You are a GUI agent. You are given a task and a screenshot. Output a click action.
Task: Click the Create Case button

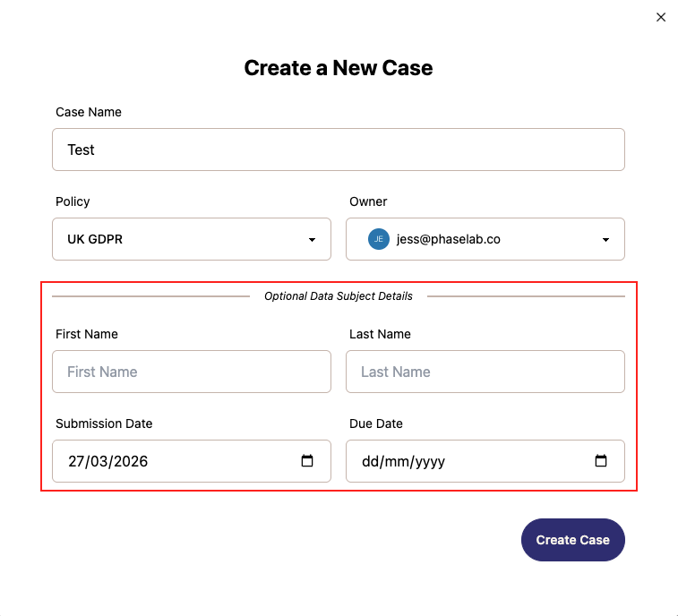(572, 540)
